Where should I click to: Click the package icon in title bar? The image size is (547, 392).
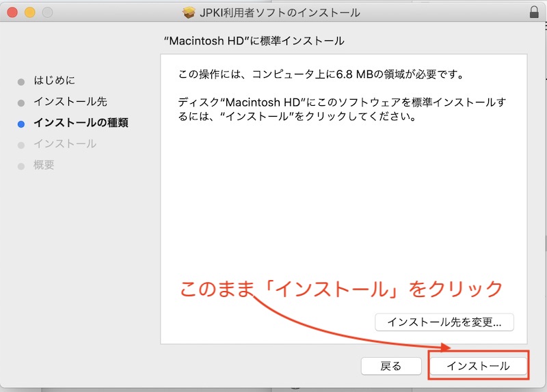click(x=189, y=13)
